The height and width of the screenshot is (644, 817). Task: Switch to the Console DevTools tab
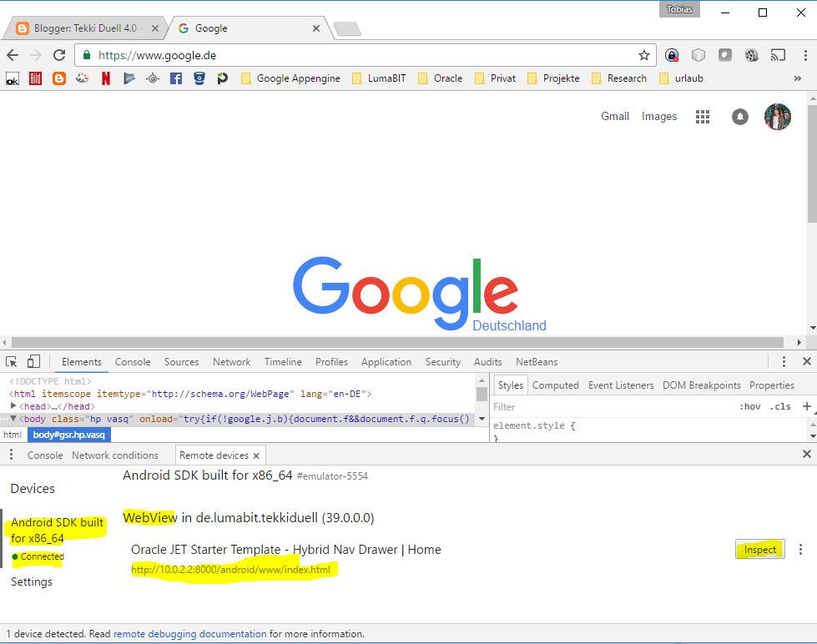[x=133, y=361]
